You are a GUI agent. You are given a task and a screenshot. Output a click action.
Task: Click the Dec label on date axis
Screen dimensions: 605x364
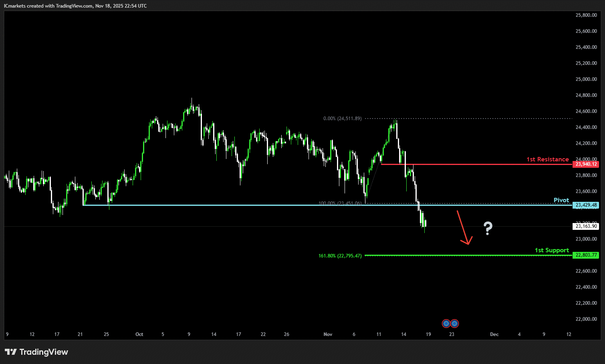(494, 334)
